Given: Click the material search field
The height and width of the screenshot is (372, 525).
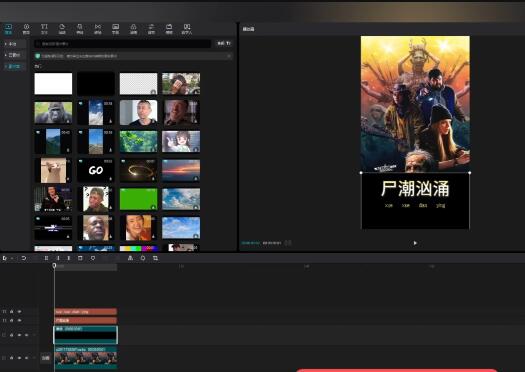Looking at the screenshot, I should point(123,44).
